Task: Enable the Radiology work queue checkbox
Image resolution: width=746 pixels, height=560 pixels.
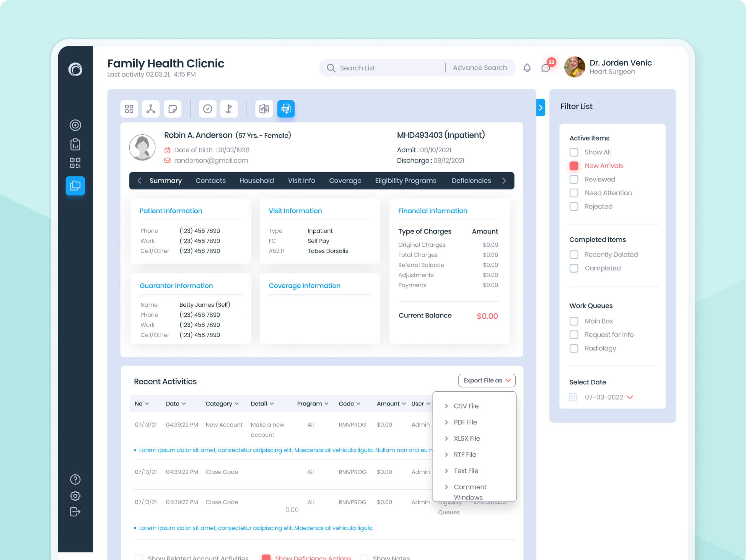Action: pyautogui.click(x=574, y=348)
